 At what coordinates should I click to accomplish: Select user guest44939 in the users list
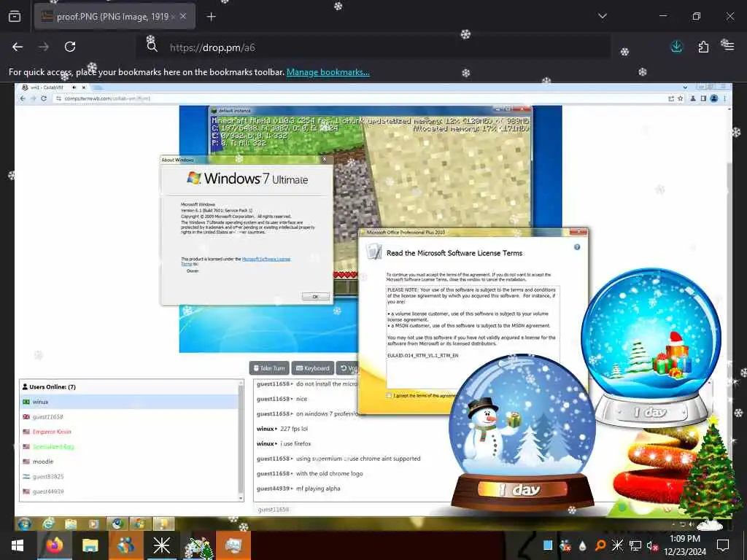coord(128,491)
